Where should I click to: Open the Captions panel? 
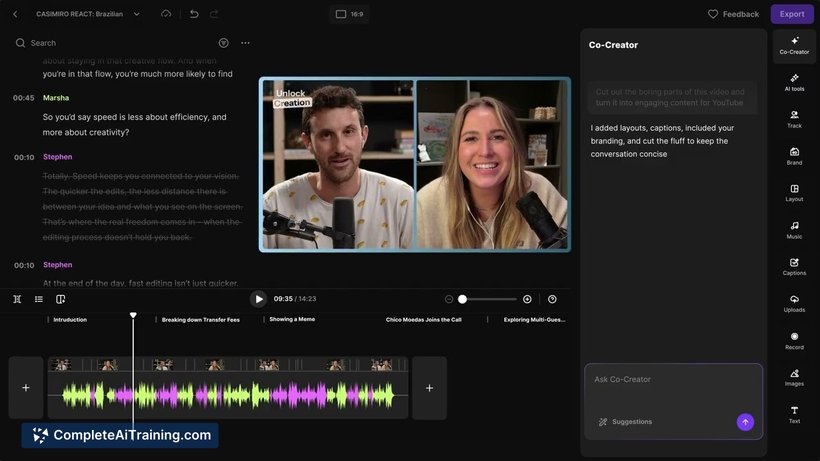[794, 266]
